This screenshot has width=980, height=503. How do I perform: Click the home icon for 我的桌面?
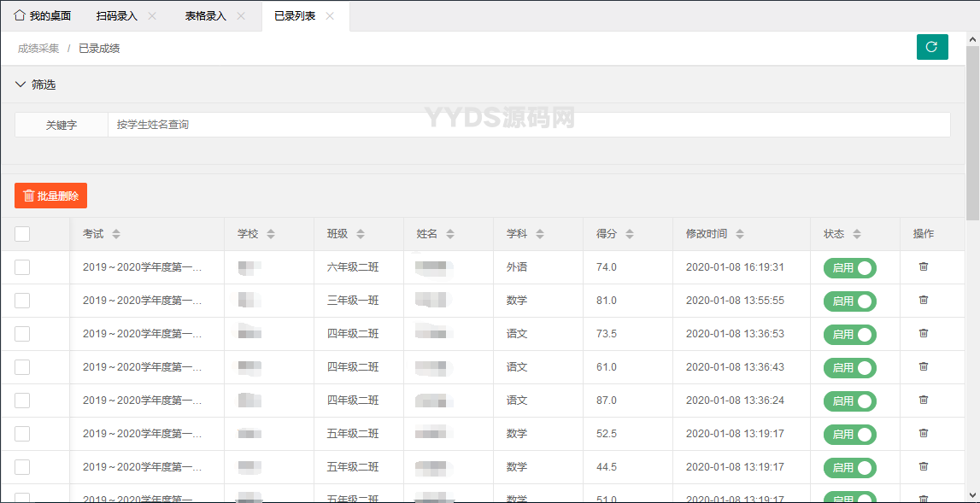20,15
